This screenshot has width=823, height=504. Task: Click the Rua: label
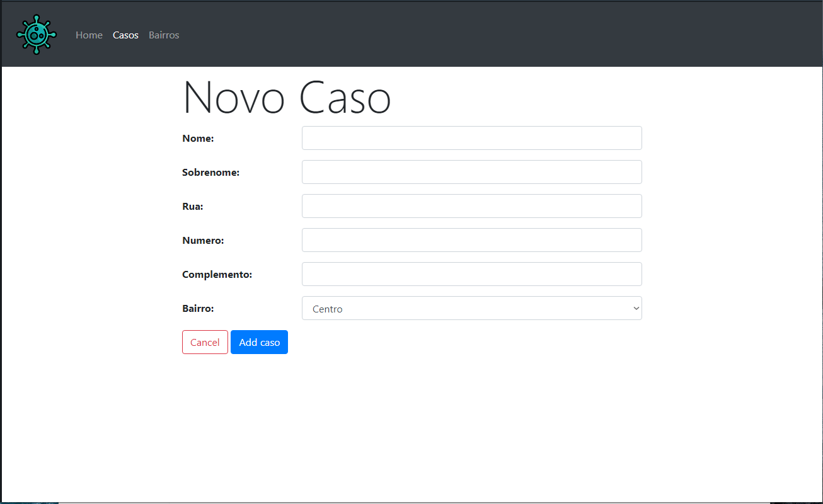tap(193, 207)
